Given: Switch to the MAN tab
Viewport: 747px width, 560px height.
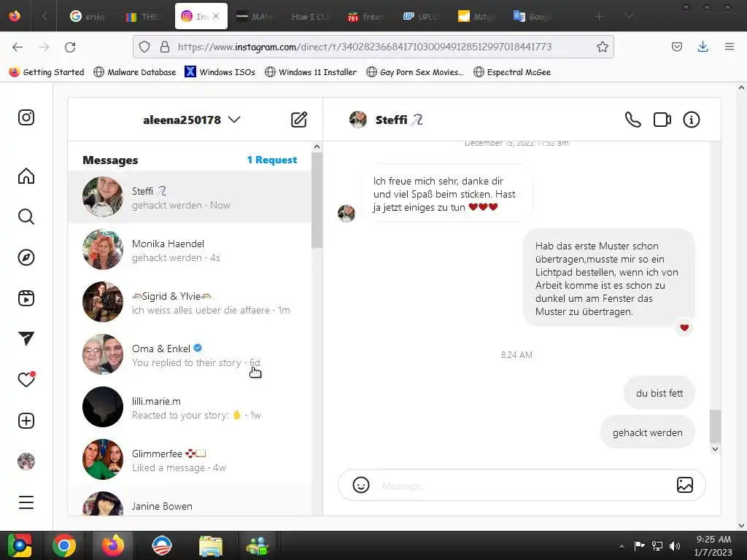Looking at the screenshot, I should pyautogui.click(x=255, y=16).
